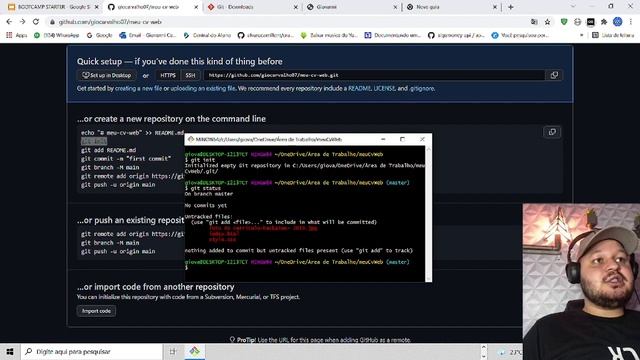The height and width of the screenshot is (360, 640).
Task: Select HTTPS clone protocol
Action: [168, 75]
